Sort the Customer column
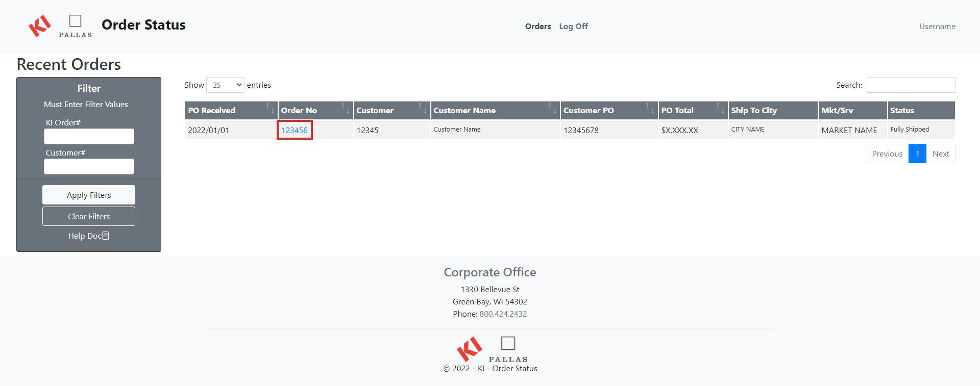 click(x=423, y=108)
